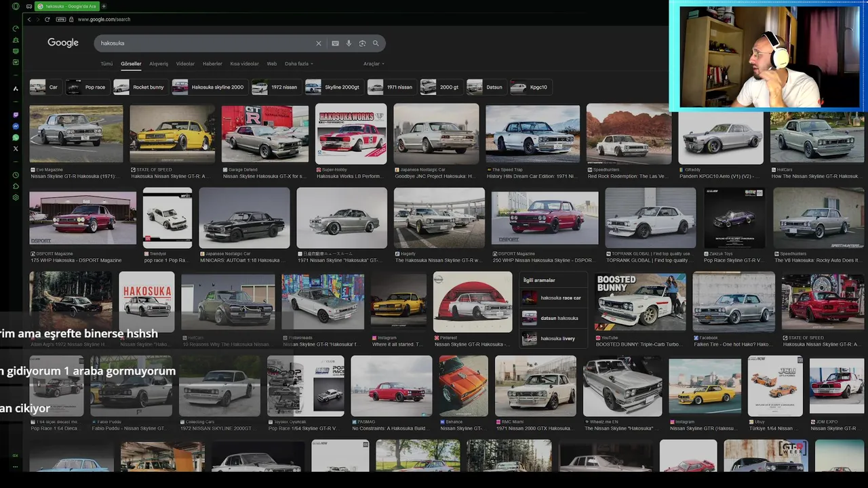Open X (Twitter) in the sidebar
Image resolution: width=868 pixels, height=488 pixels.
click(16, 148)
